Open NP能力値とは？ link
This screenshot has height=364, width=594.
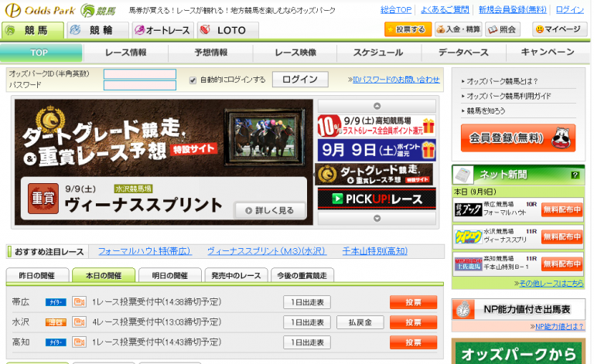coord(559,327)
